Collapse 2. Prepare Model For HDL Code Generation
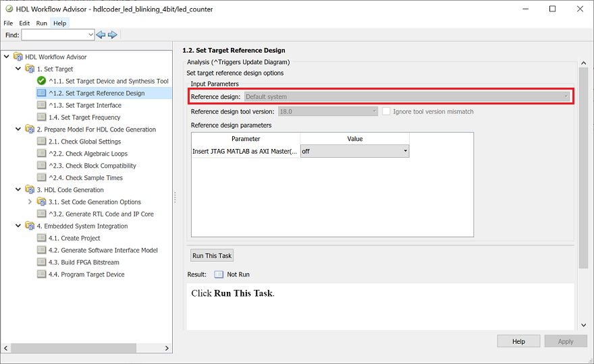 (18, 129)
